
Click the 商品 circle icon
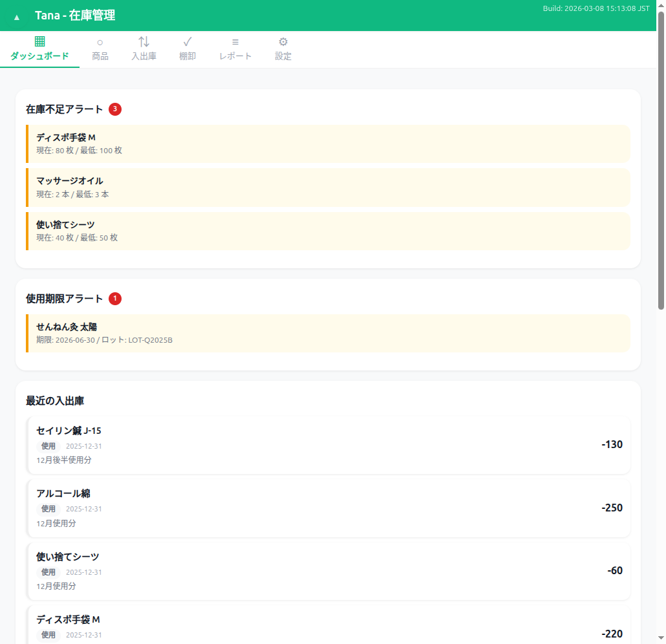[100, 41]
